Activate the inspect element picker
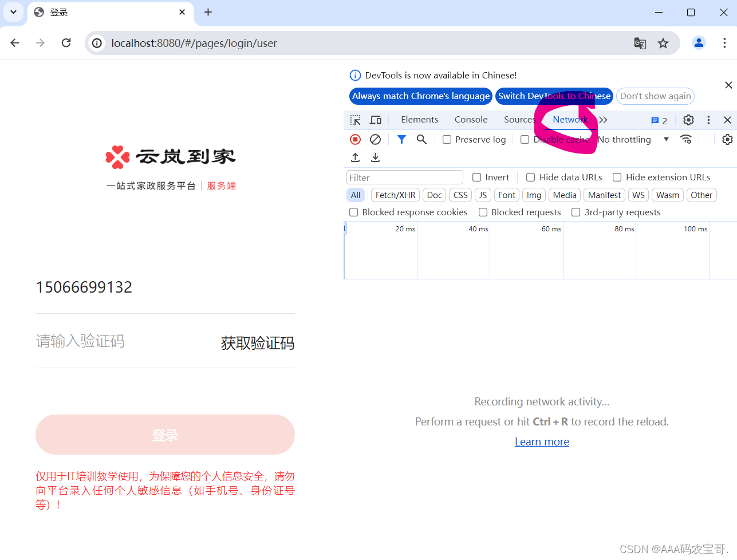Screen dimensions: 737x560 [356, 120]
